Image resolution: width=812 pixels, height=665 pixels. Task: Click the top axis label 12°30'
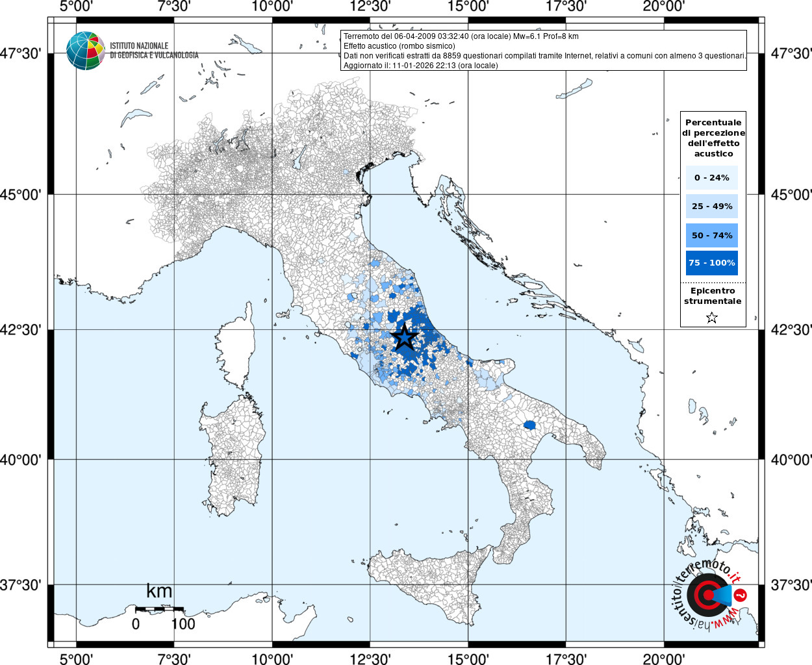(370, 6)
